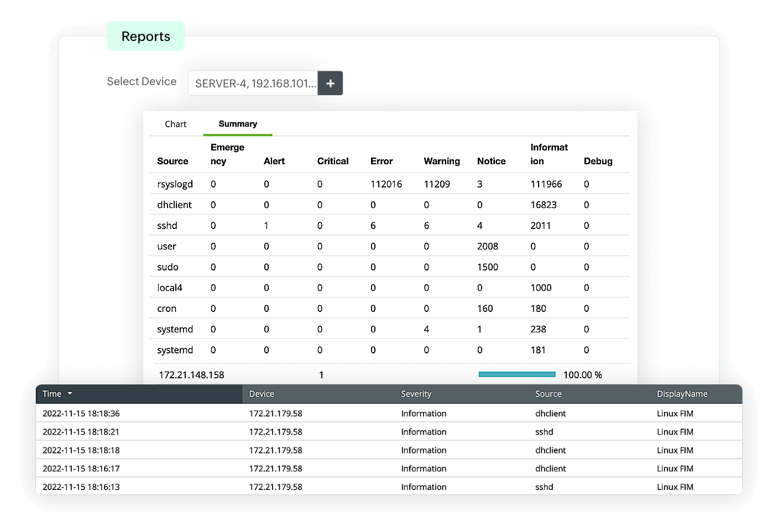The image size is (778, 532).
Task: Click the DisplayName column header
Action: click(x=682, y=394)
